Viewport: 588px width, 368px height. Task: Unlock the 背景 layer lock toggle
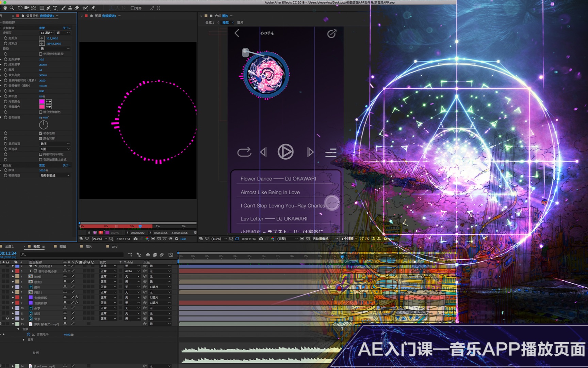click(x=7, y=319)
